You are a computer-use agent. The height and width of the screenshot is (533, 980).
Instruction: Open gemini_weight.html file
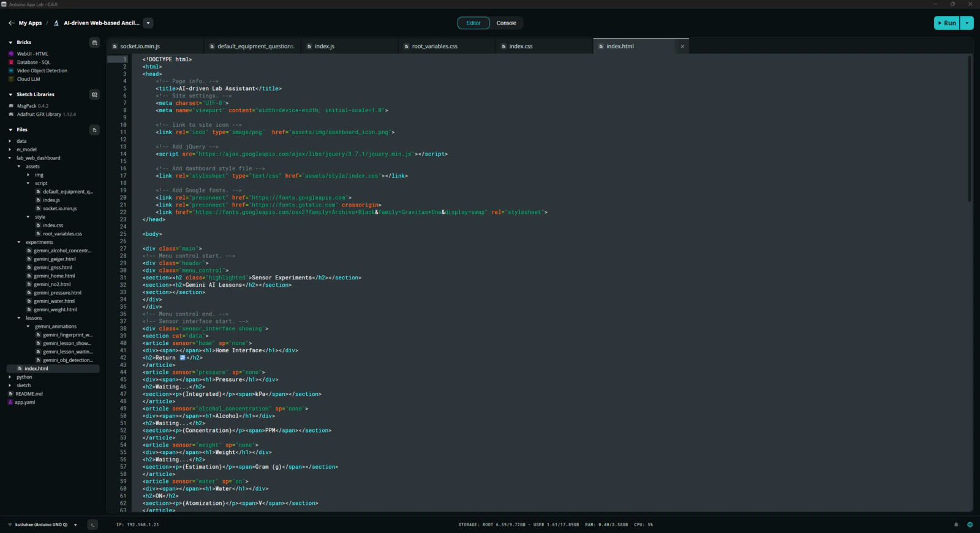(51, 310)
